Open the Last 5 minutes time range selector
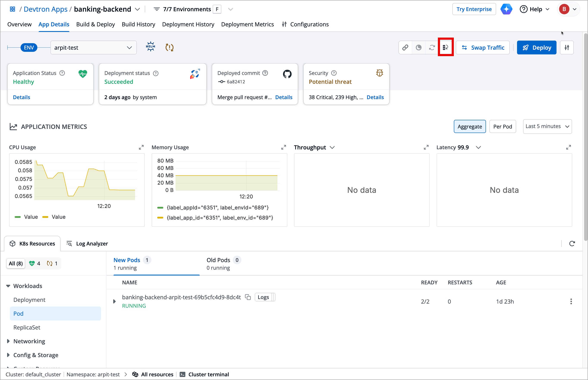Image resolution: width=588 pixels, height=380 pixels. click(x=547, y=126)
